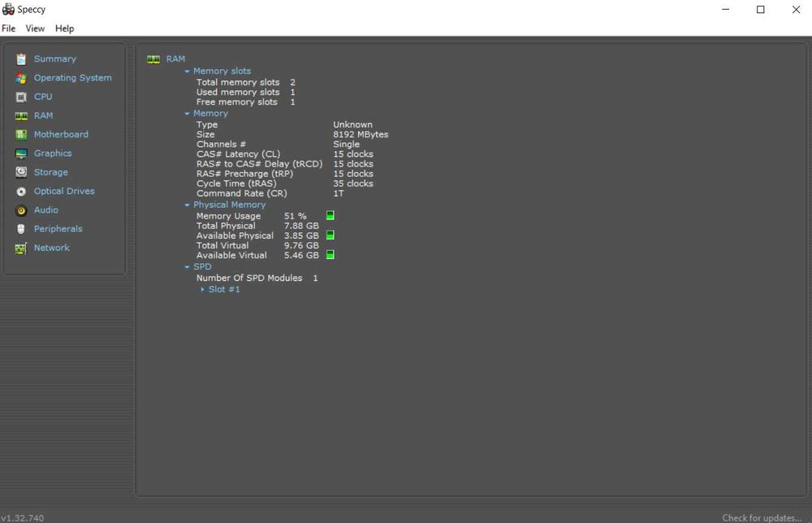812x523 pixels.
Task: Click the Operating System Windows flag icon
Action: point(21,78)
